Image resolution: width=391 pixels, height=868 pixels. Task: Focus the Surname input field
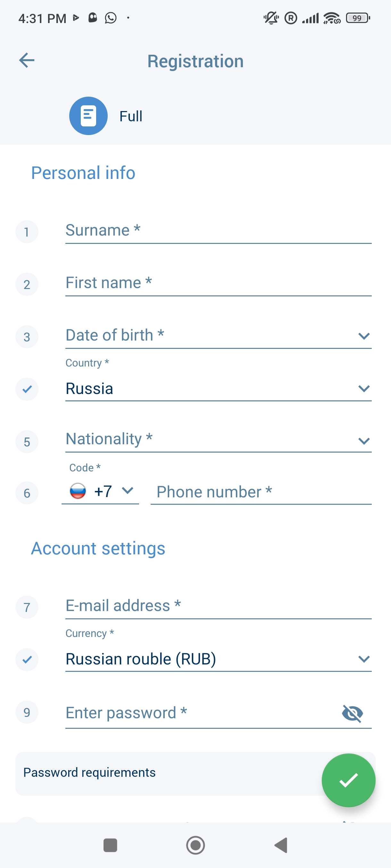coord(218,231)
